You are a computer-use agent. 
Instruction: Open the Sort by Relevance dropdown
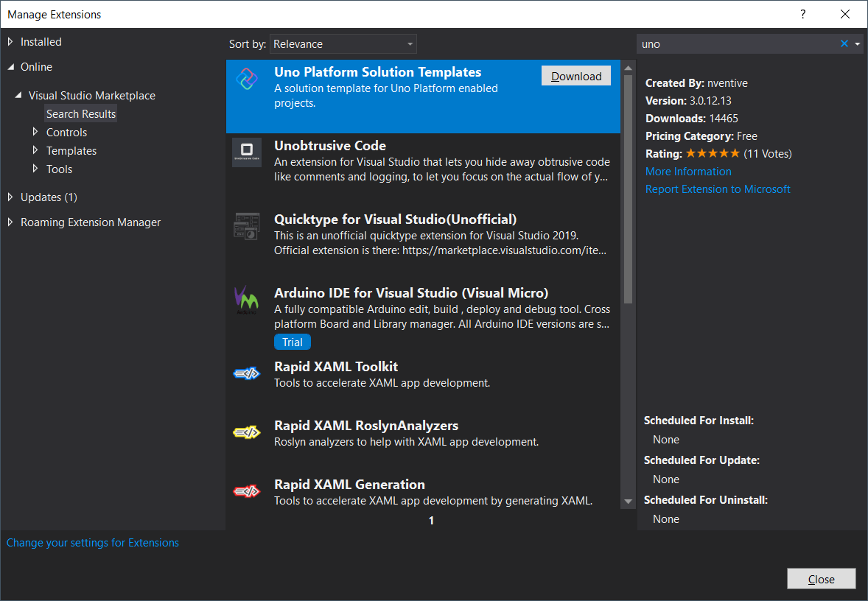pyautogui.click(x=343, y=43)
